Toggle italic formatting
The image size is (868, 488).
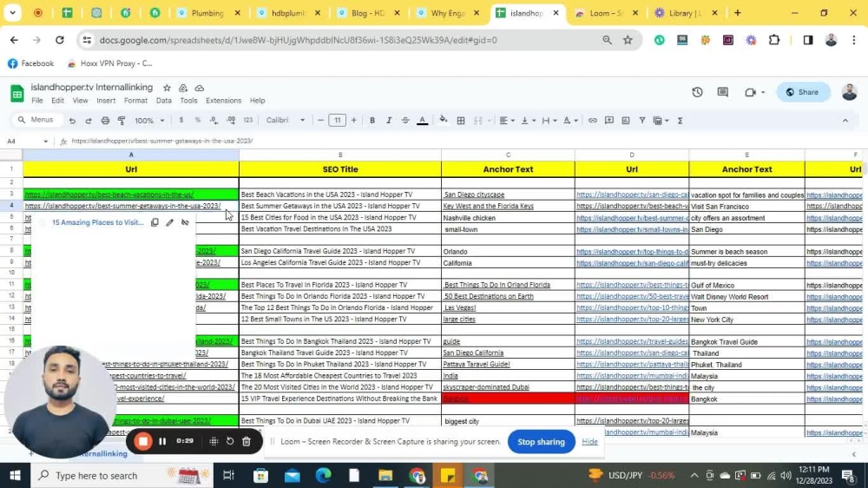[389, 120]
